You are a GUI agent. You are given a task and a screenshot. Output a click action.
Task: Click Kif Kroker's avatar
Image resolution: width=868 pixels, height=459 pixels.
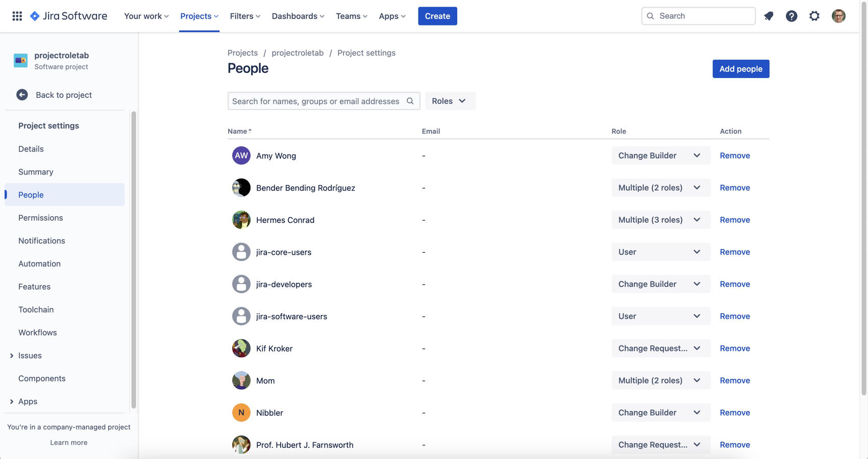point(241,348)
